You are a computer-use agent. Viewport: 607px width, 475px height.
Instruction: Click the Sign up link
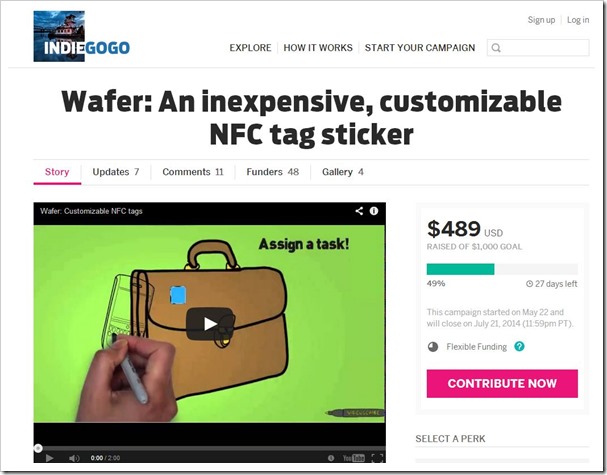click(541, 20)
